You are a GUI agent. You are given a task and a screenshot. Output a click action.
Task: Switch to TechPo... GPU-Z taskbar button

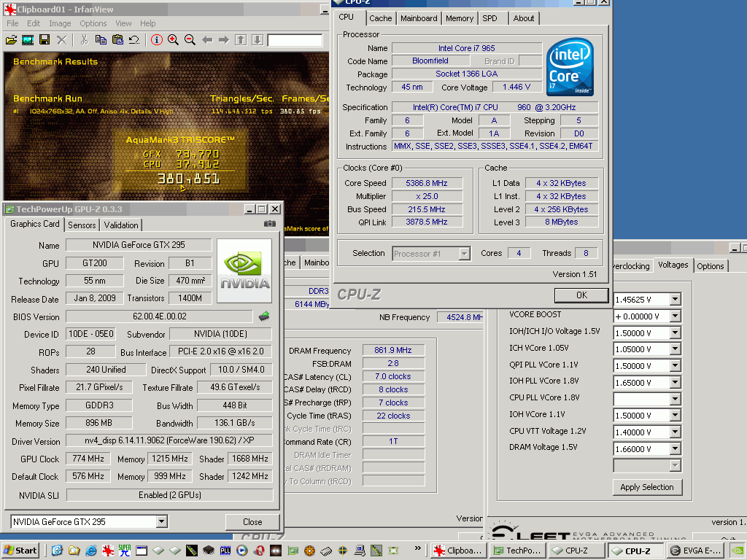(517, 551)
